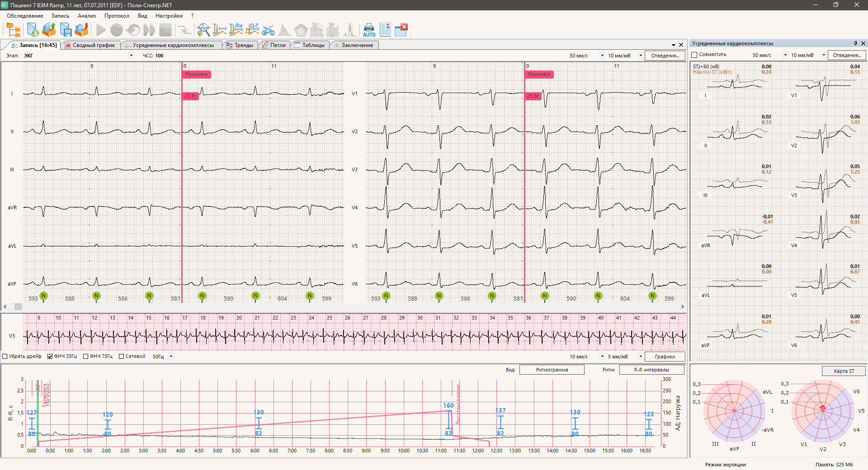Open the ECG rhythm analysis magnifier icon
Image resolution: width=868 pixels, height=470 pixels.
203,30
